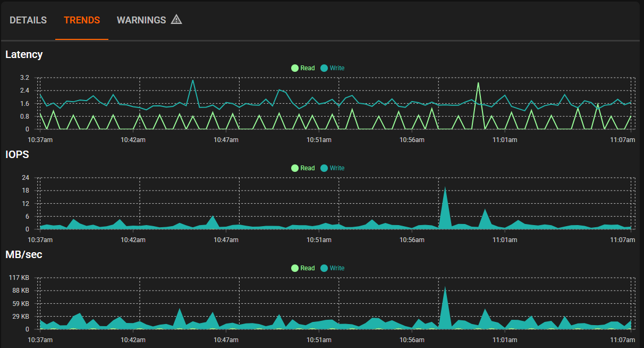Click the warning triangle icon
This screenshot has width=644, height=348.
click(176, 20)
